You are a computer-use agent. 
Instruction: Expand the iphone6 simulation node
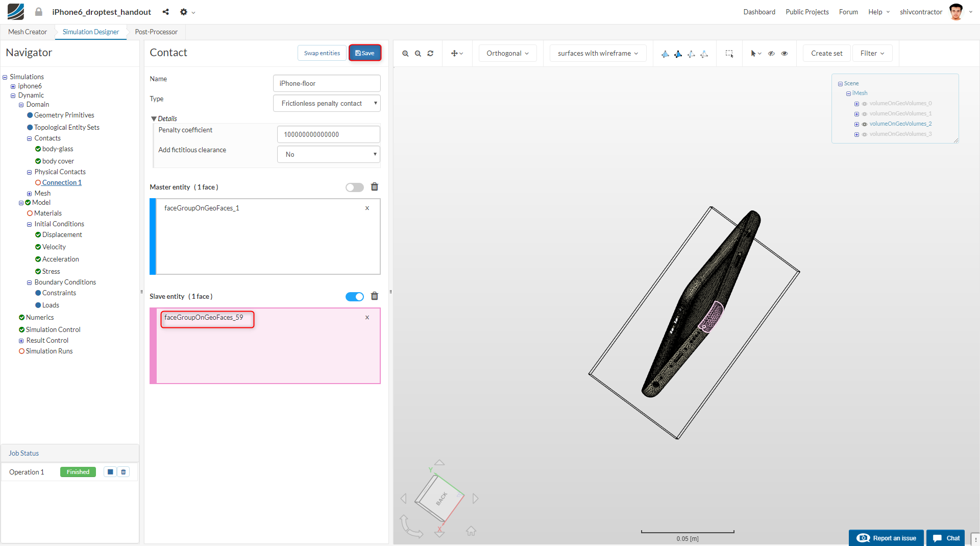click(x=13, y=86)
